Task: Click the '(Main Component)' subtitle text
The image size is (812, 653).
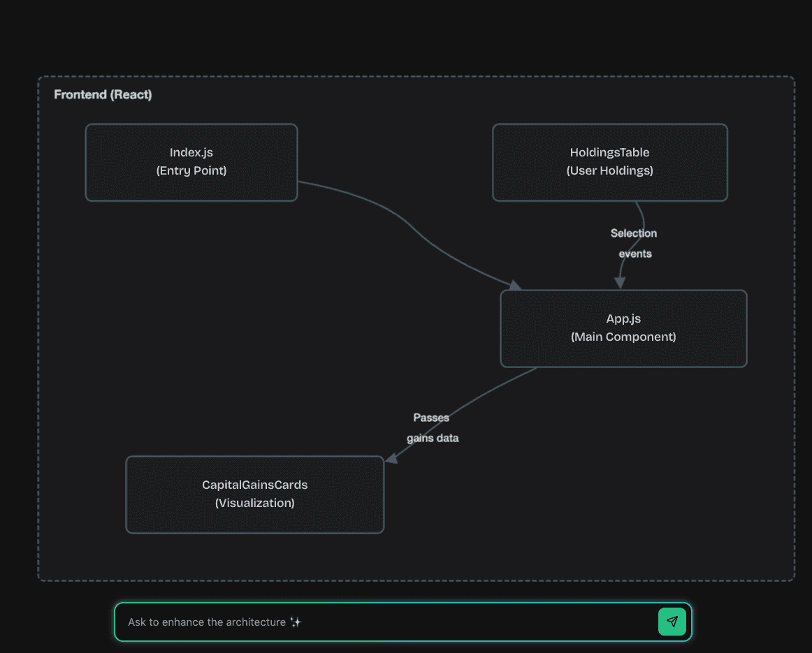Action: pyautogui.click(x=623, y=337)
